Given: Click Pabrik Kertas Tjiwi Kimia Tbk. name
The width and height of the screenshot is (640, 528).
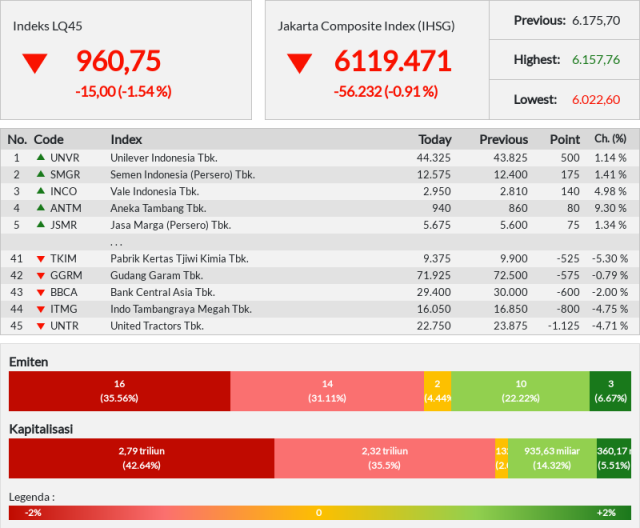Looking at the screenshot, I should click(x=179, y=259).
